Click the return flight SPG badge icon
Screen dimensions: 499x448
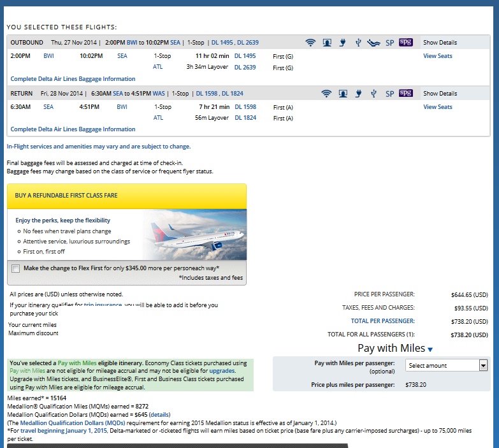[405, 94]
